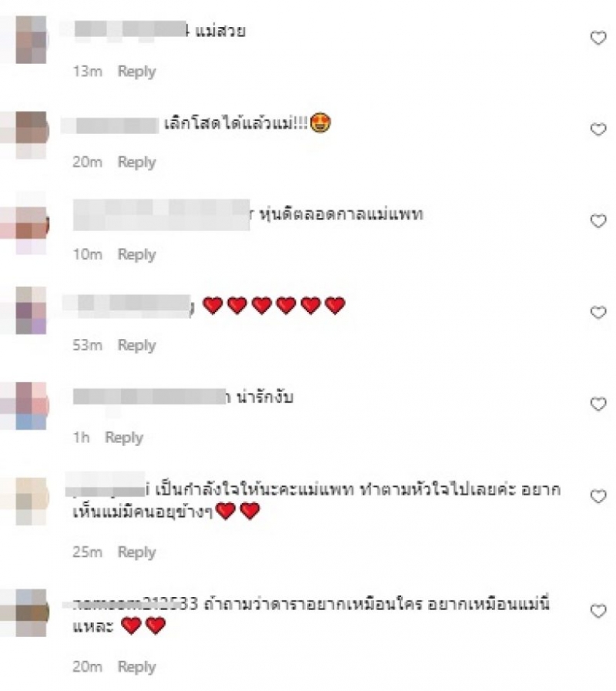The image size is (616, 691).
Task: Like the 'เลิกโสดได้แล้วแม่' comment heart
Action: (x=598, y=129)
